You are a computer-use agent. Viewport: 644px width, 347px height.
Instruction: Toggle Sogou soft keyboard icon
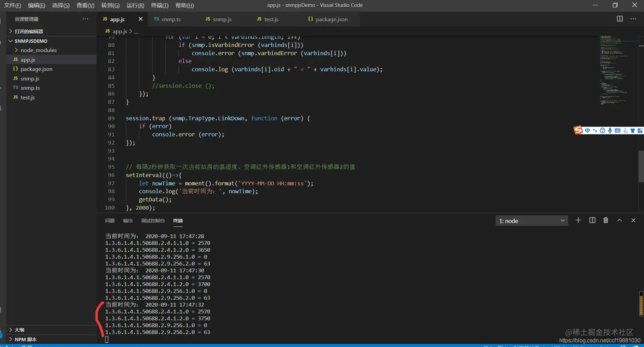click(618, 131)
